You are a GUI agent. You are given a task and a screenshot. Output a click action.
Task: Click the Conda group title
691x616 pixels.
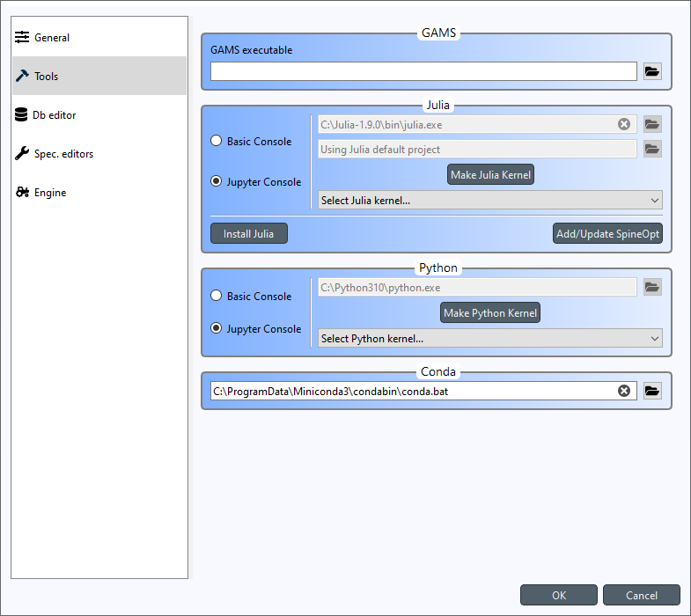click(438, 371)
